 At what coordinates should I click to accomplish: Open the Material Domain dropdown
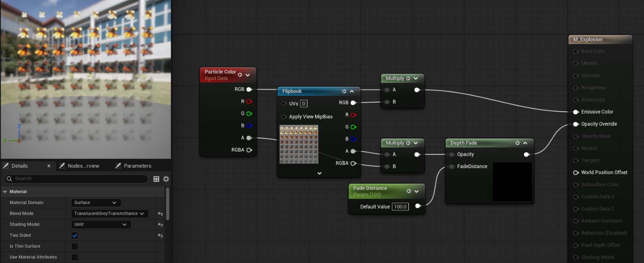coord(96,203)
